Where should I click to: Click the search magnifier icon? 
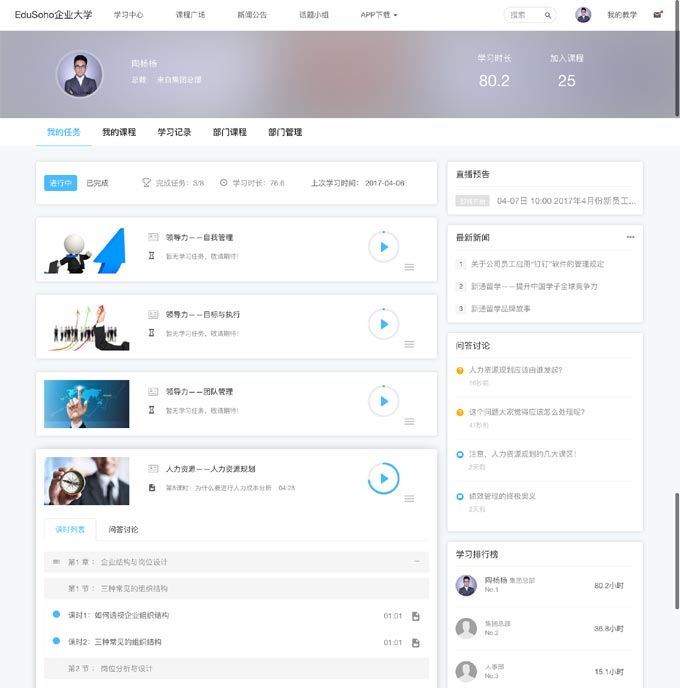click(x=547, y=16)
